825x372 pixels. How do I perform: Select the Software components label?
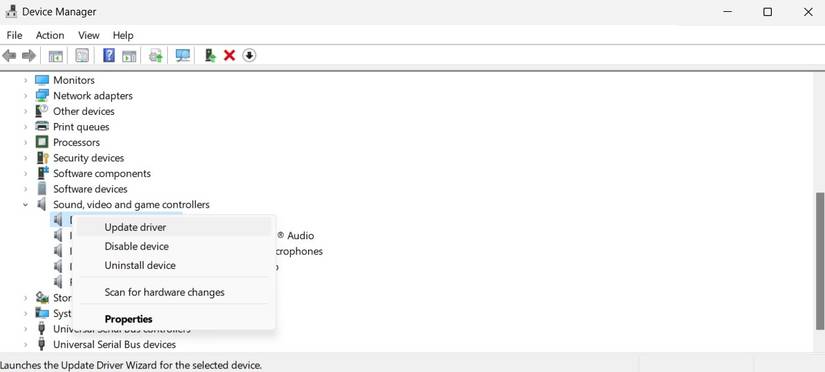[102, 173]
